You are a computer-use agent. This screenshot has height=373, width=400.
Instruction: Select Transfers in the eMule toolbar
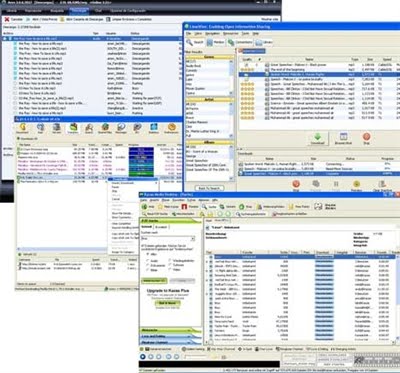click(x=73, y=128)
